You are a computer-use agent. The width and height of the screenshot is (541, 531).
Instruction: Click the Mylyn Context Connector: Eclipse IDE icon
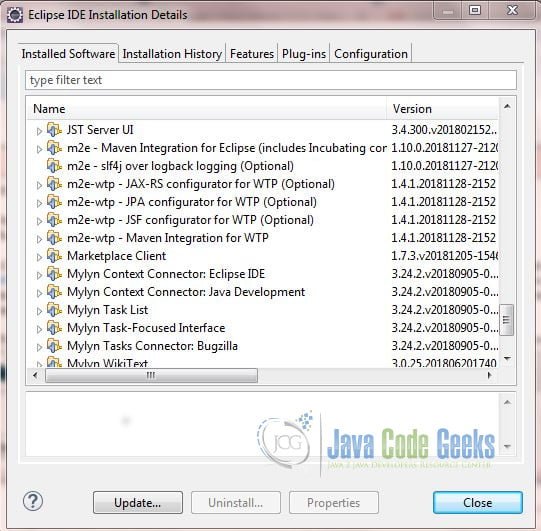pyautogui.click(x=54, y=274)
